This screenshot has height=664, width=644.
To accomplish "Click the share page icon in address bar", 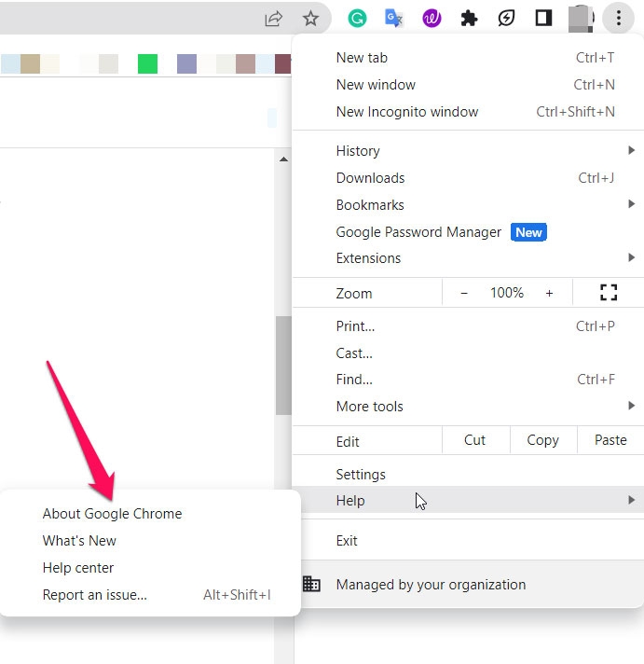I will (273, 19).
